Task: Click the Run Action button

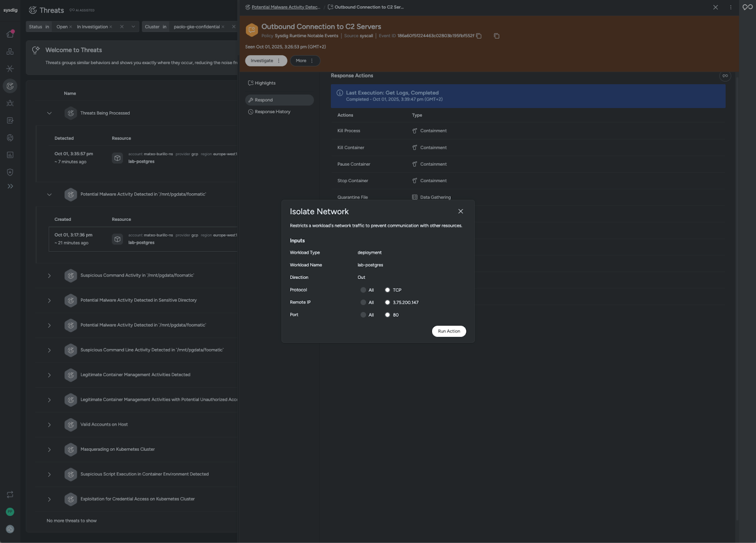Action: (x=448, y=331)
